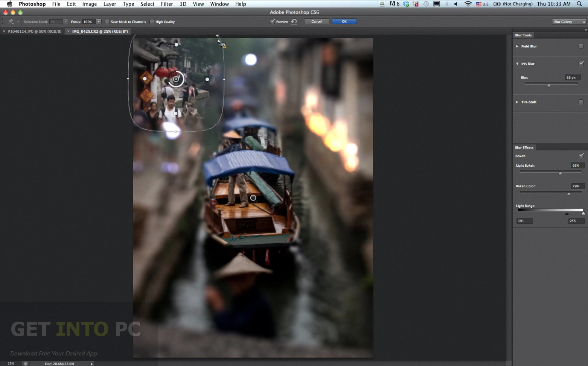The image size is (588, 366).
Task: Click the Bokeh Color slider handle
Action: (569, 194)
